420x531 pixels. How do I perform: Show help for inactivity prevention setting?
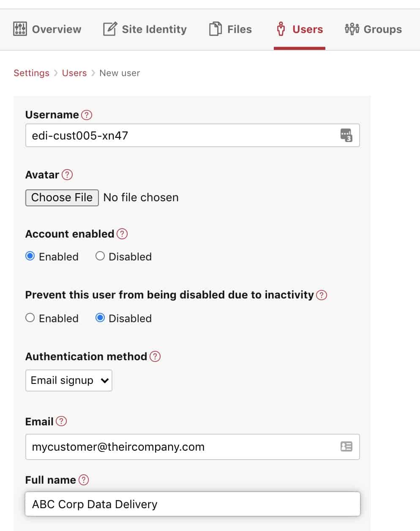coord(322,295)
